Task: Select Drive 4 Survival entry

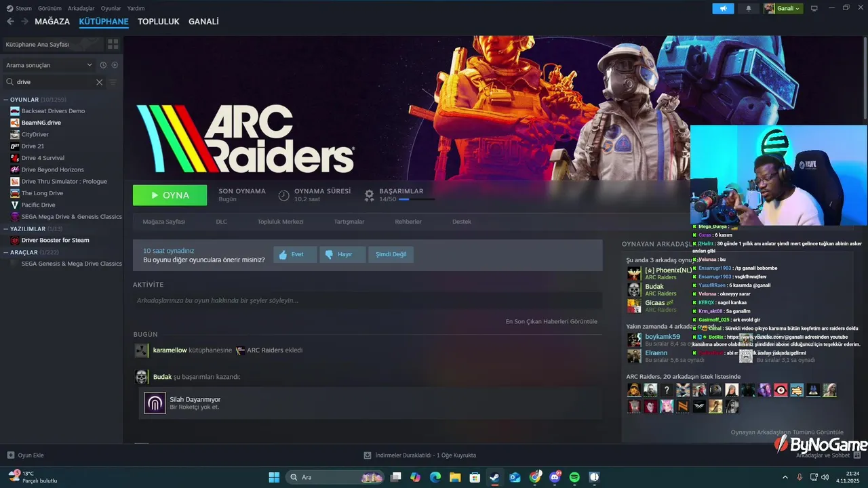Action: pyautogui.click(x=43, y=158)
